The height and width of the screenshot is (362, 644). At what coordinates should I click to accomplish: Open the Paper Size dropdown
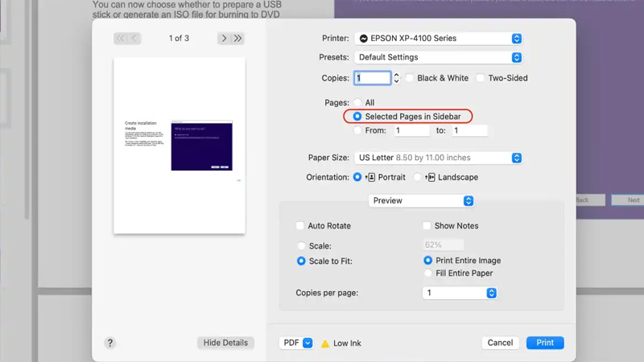(439, 158)
